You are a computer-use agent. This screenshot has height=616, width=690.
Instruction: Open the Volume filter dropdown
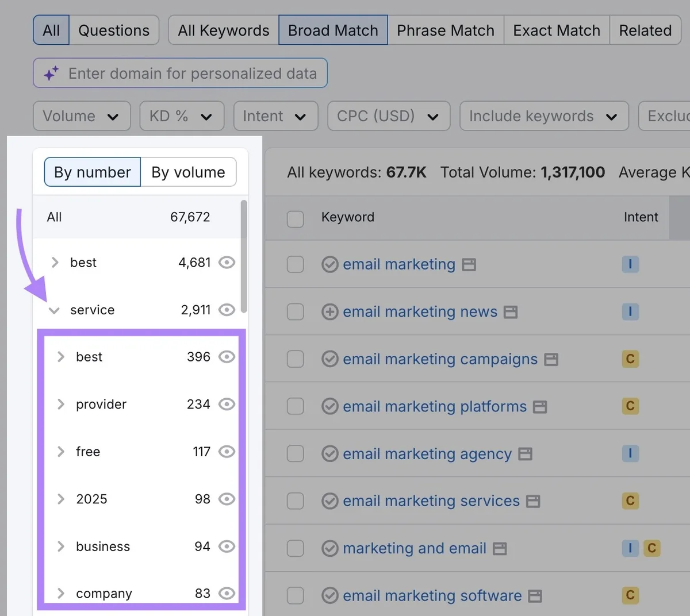pyautogui.click(x=82, y=116)
